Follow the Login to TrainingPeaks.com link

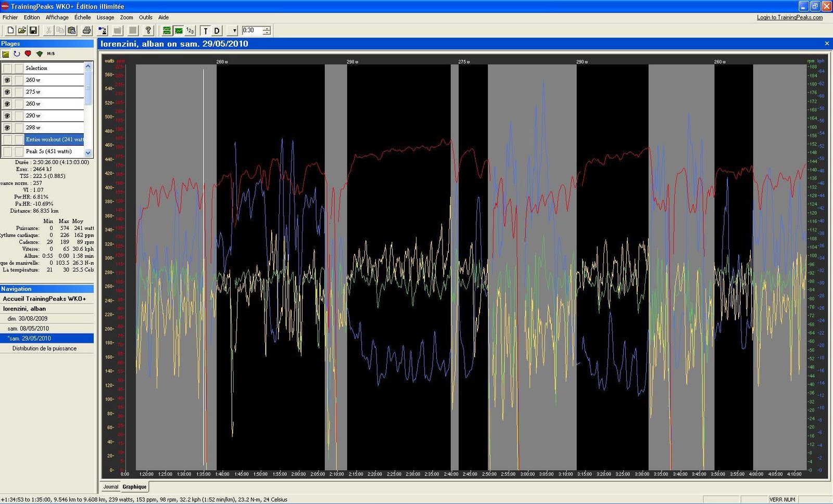tap(790, 17)
